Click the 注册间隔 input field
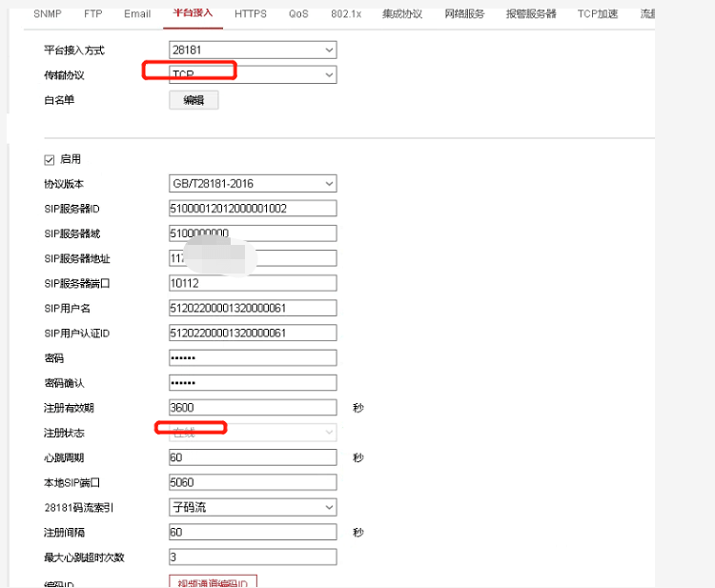 pos(253,533)
